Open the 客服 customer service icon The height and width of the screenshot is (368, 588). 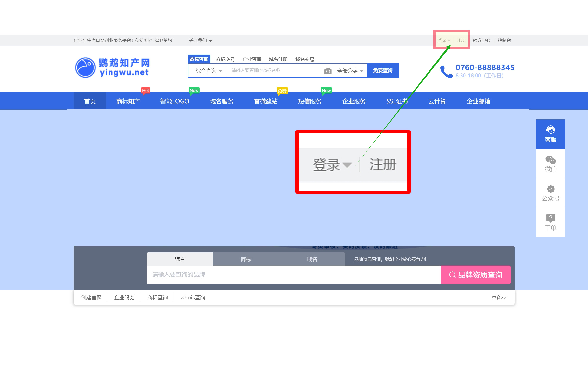tap(551, 130)
